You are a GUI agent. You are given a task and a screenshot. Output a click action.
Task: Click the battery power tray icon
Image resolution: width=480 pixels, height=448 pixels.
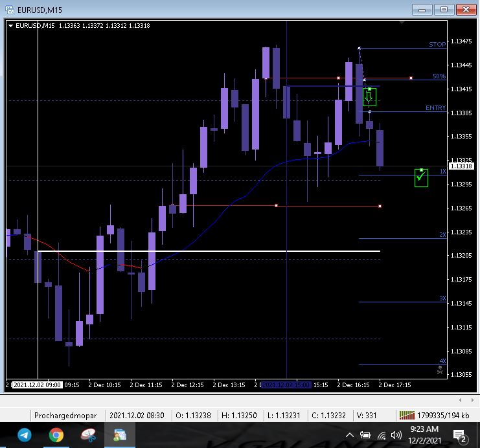click(365, 435)
